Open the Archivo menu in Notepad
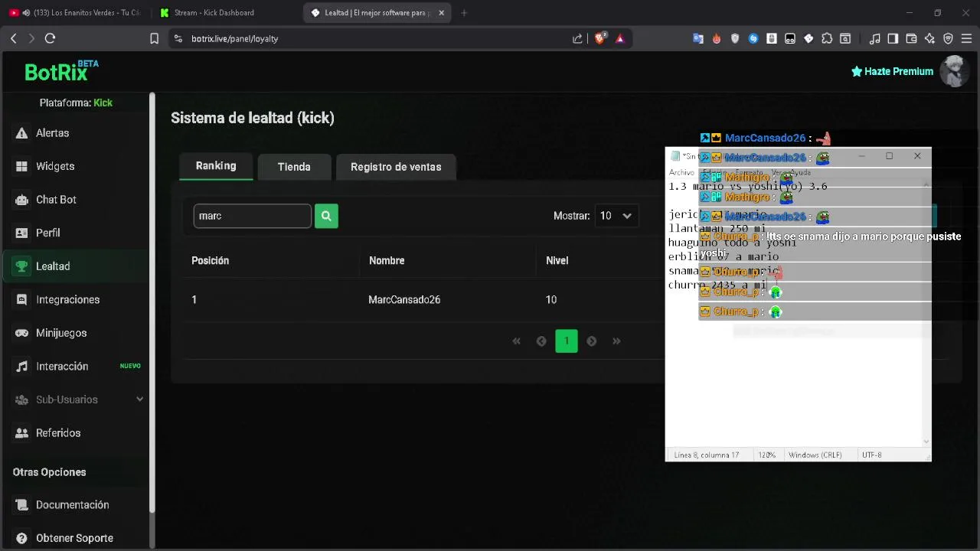The width and height of the screenshot is (980, 551). tap(681, 173)
